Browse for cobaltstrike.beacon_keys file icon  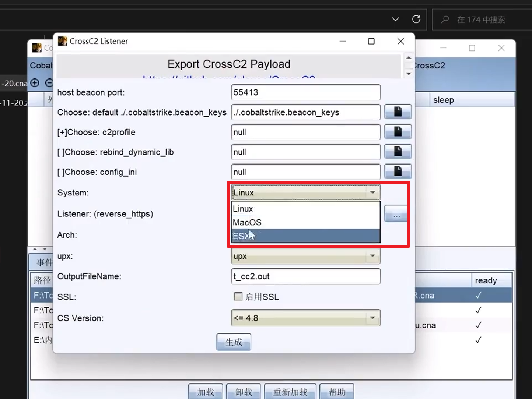(398, 112)
